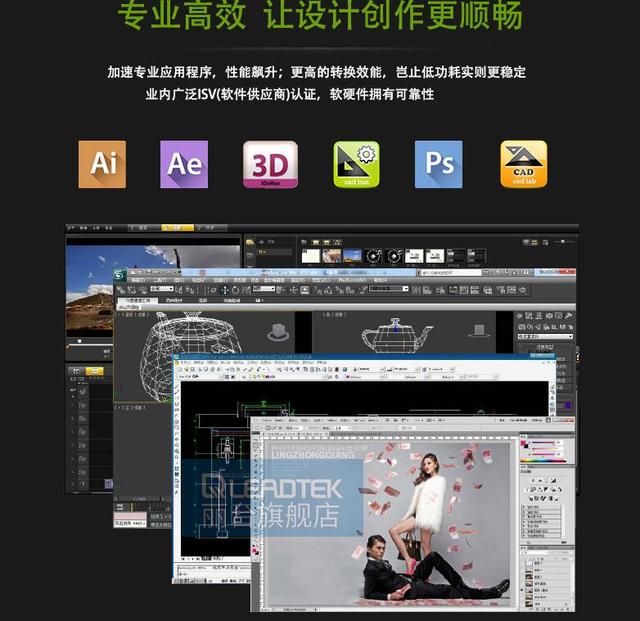Open the Utilities hammer tab in 3ds Max command panel
The image size is (640, 621).
568,316
